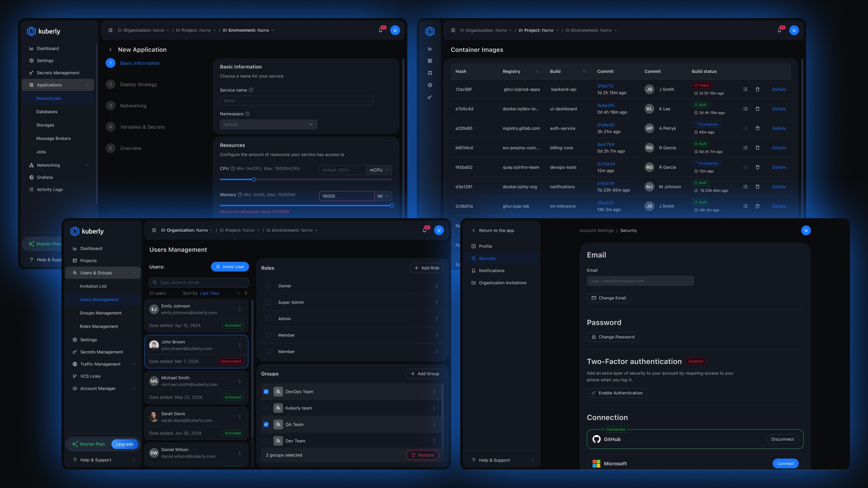
Task: Check the Owner role checkbox
Action: point(269,286)
